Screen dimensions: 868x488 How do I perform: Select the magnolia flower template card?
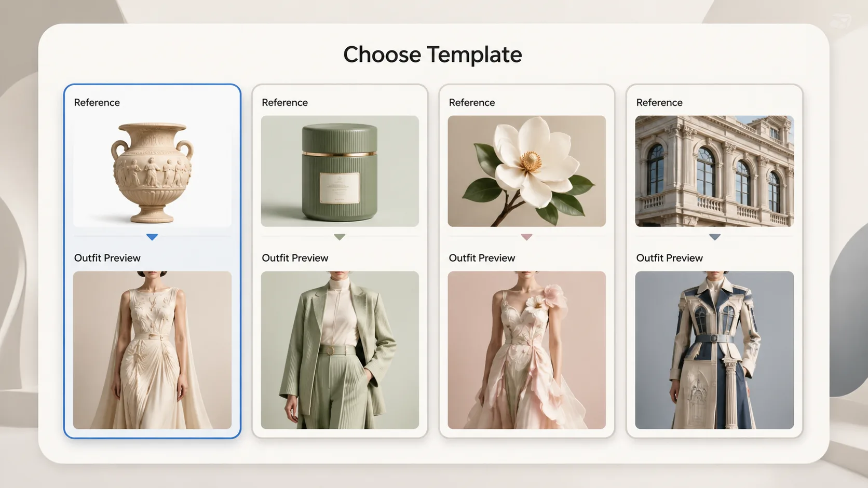(x=527, y=260)
